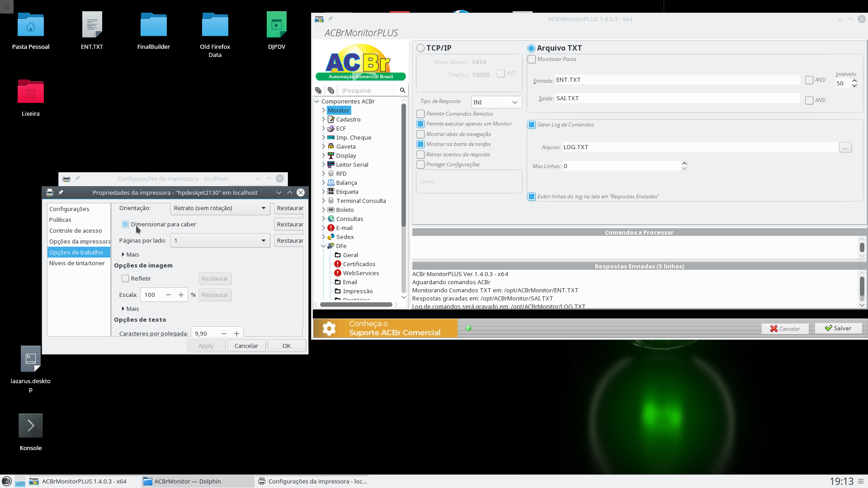Select the Arquivo TXT radio button

pos(531,48)
